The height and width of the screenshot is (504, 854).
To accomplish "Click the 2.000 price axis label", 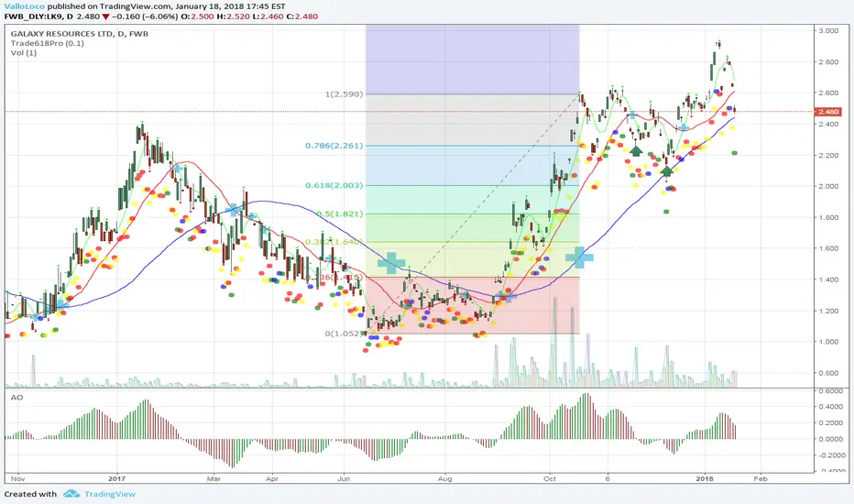I will pyautogui.click(x=828, y=186).
